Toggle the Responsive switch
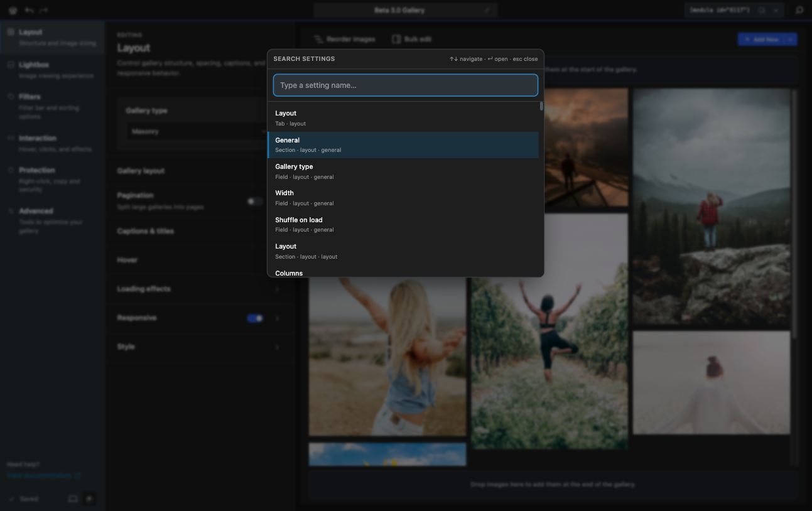This screenshot has width=812, height=511. [255, 318]
